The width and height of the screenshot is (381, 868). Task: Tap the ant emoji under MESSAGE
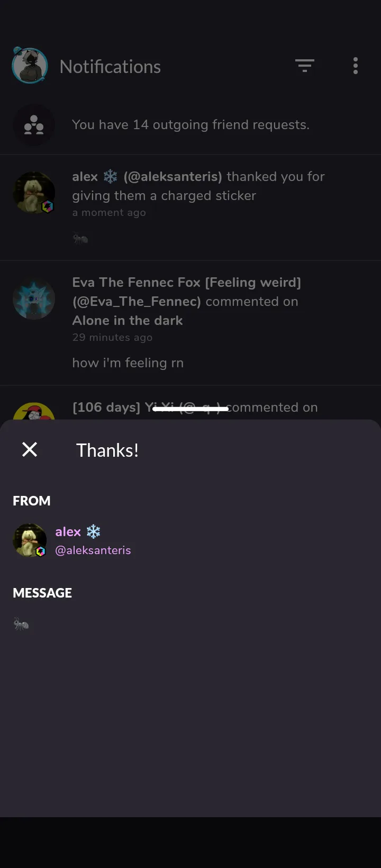click(21, 625)
